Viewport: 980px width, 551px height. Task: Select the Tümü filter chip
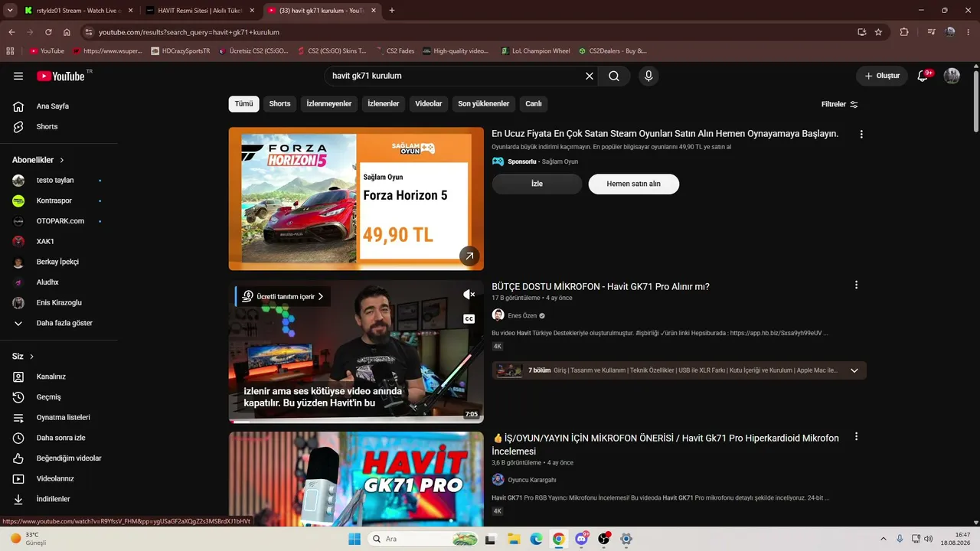[243, 104]
